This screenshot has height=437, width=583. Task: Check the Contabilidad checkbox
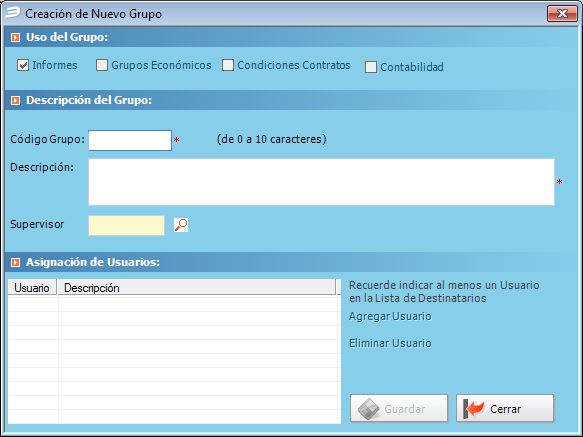click(x=371, y=67)
